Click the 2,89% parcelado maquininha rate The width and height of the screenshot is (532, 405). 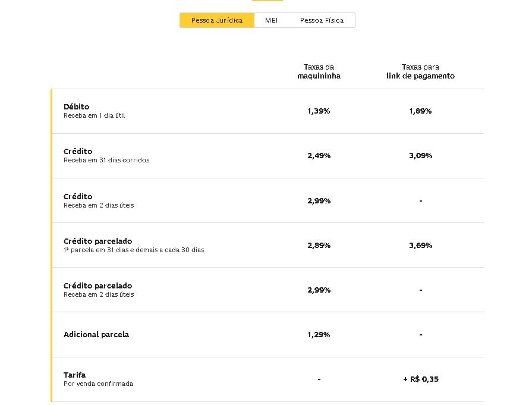point(319,246)
